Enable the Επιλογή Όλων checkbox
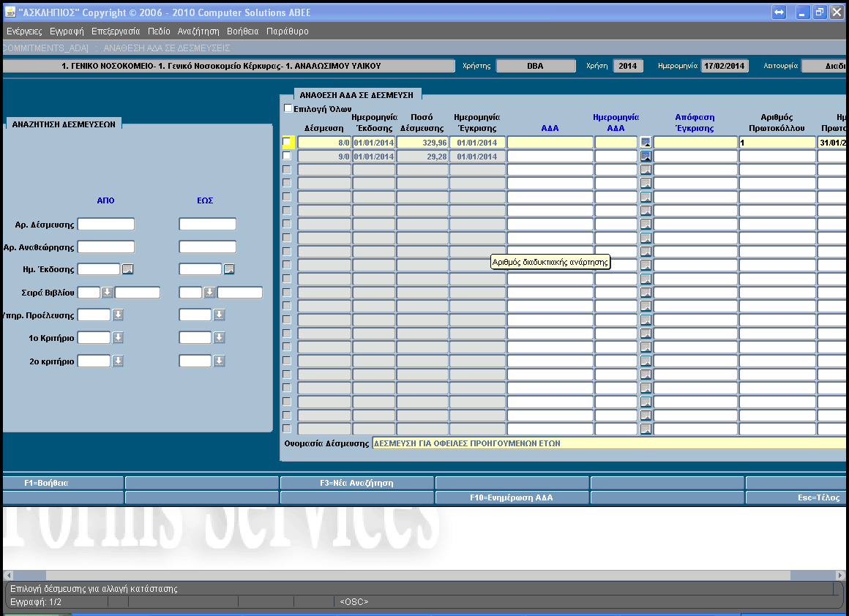Image resolution: width=849 pixels, height=616 pixels. click(x=288, y=108)
